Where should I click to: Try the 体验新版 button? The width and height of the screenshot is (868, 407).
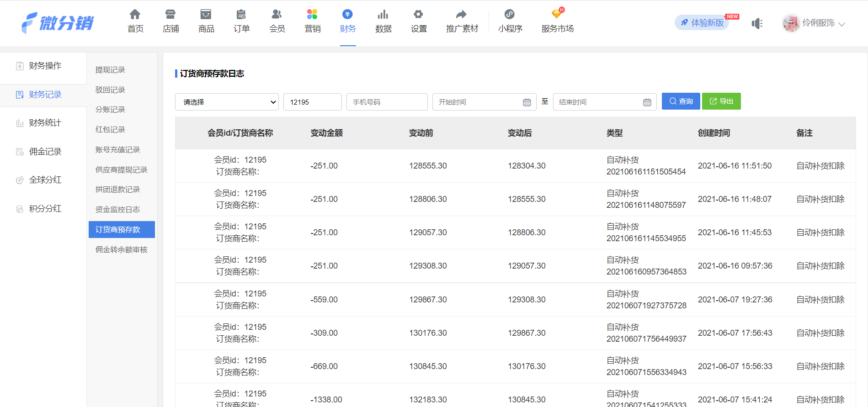click(702, 23)
